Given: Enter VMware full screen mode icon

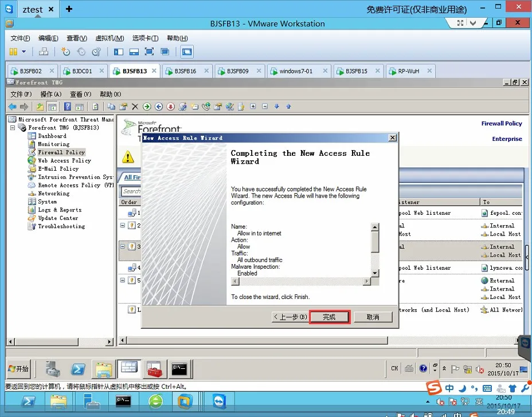Looking at the screenshot, I should point(149,52).
